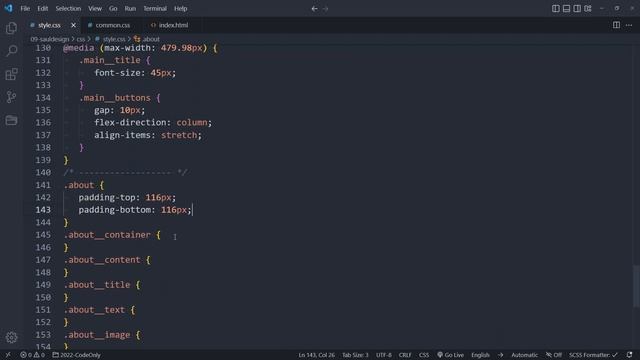Click the editor vertical scrollbar thumb
Viewport: 640px width, 360px height.
tap(636, 286)
